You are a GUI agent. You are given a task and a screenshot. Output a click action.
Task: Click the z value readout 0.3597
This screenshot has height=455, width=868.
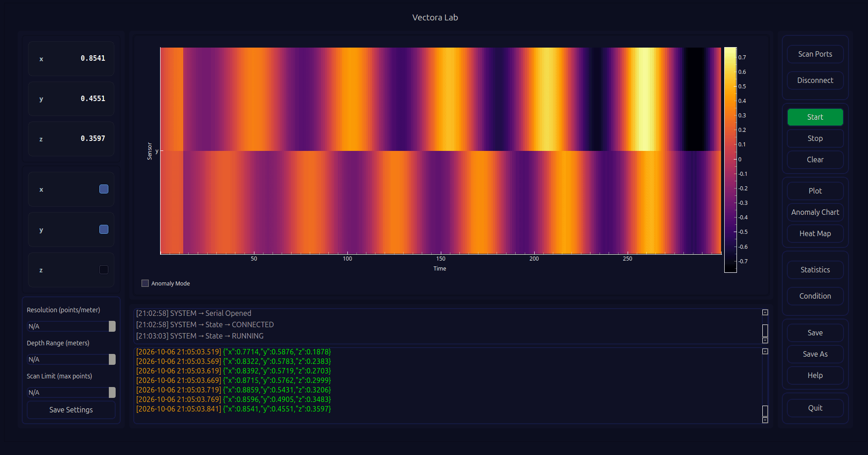point(93,138)
